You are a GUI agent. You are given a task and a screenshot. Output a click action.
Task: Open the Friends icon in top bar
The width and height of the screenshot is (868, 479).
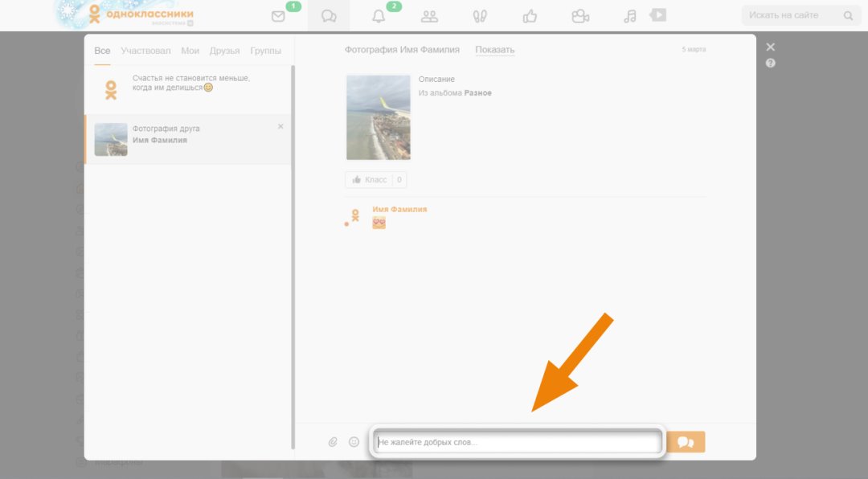[x=429, y=16]
